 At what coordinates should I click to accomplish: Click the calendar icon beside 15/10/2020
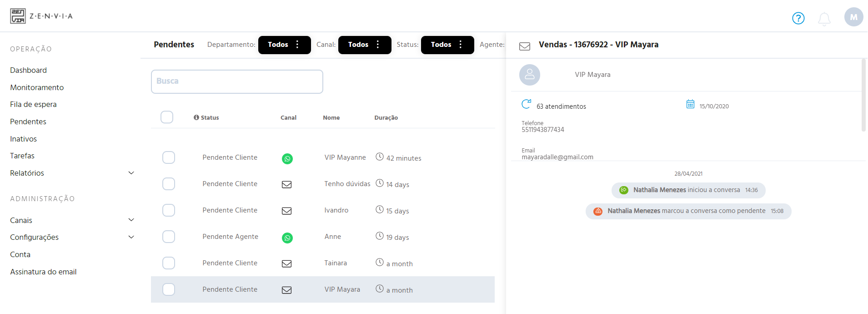[690, 104]
